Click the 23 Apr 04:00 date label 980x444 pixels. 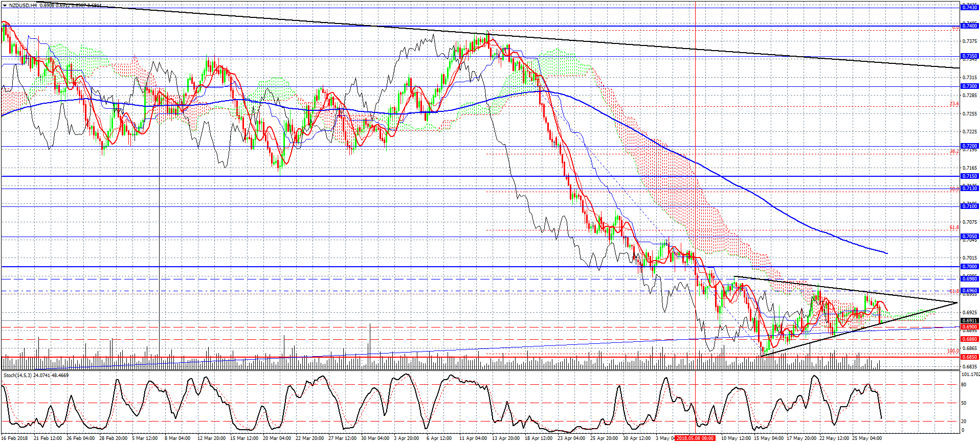[571, 438]
